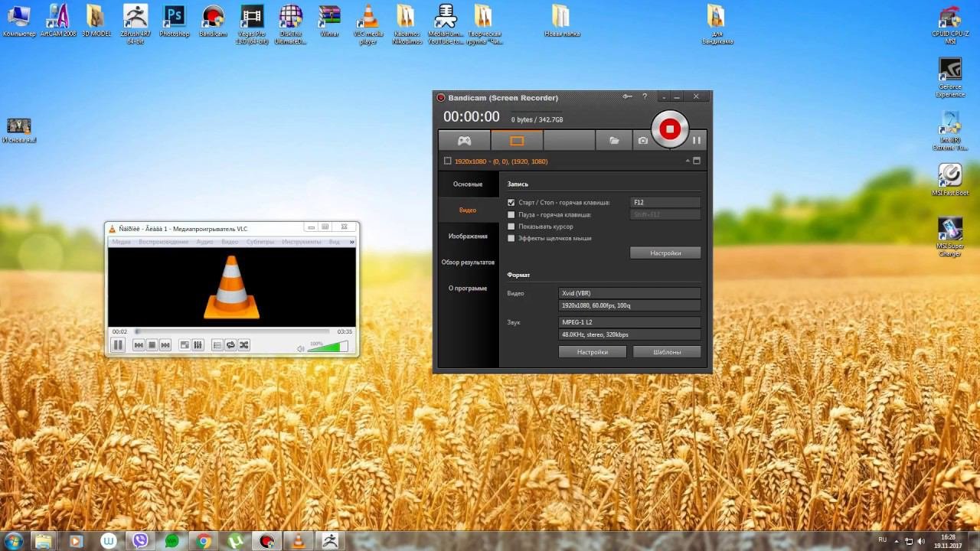Enable shuffle in VLC player
This screenshot has width=980, height=551.
click(x=243, y=345)
